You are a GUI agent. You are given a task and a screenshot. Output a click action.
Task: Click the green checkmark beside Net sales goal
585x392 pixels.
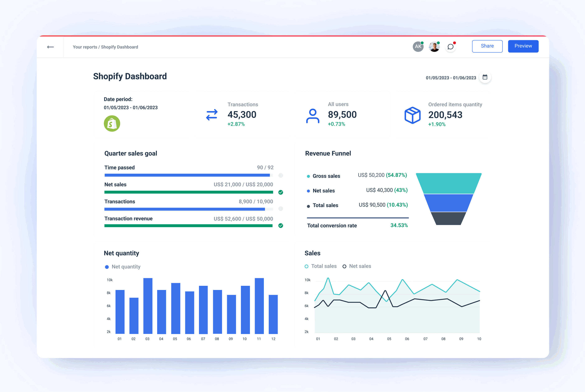click(x=281, y=192)
